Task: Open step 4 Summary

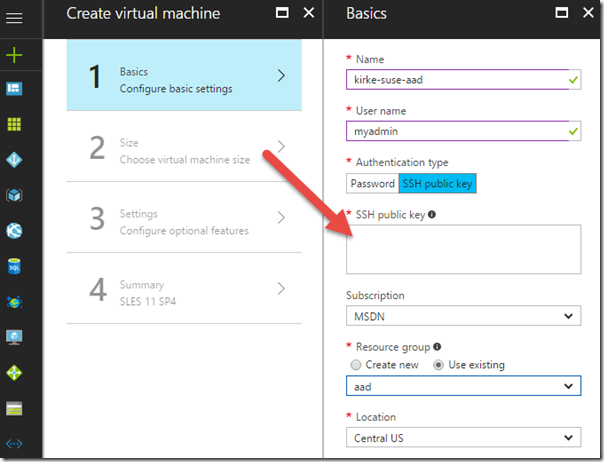Action: tap(184, 289)
